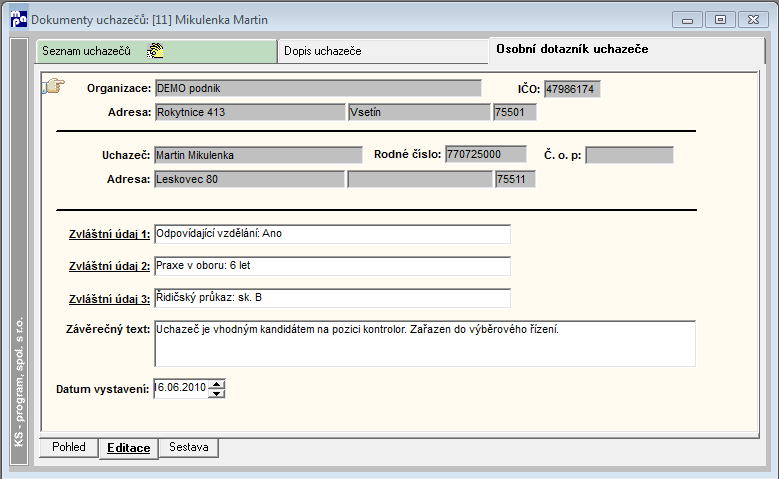Click the empty Č. o. p. field
This screenshot has width=779, height=479.
tap(629, 155)
